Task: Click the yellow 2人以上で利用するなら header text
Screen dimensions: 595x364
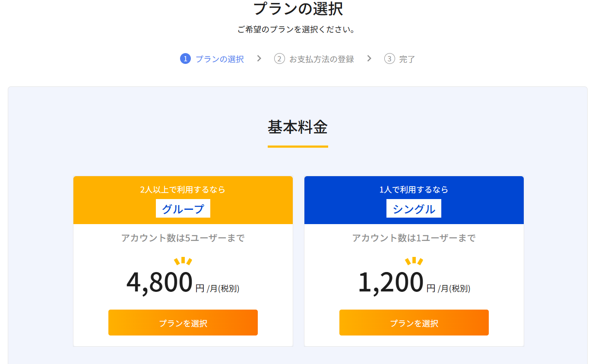Action: point(183,190)
